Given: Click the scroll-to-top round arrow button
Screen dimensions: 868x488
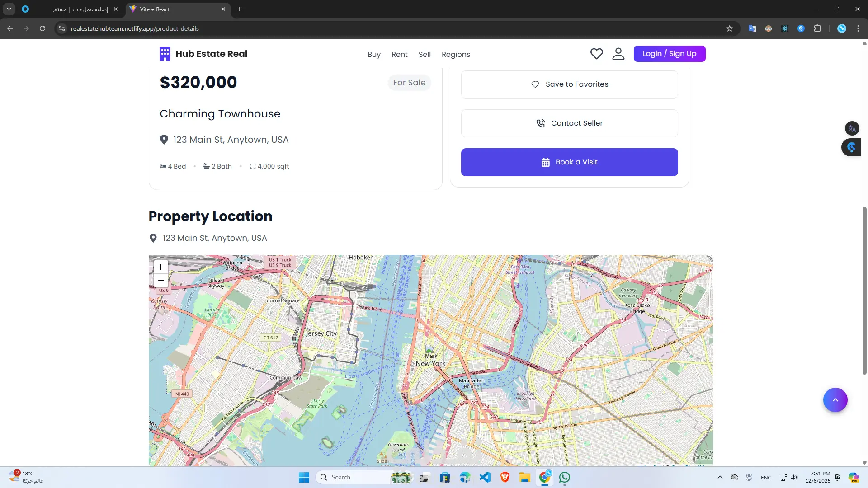Looking at the screenshot, I should [x=835, y=400].
